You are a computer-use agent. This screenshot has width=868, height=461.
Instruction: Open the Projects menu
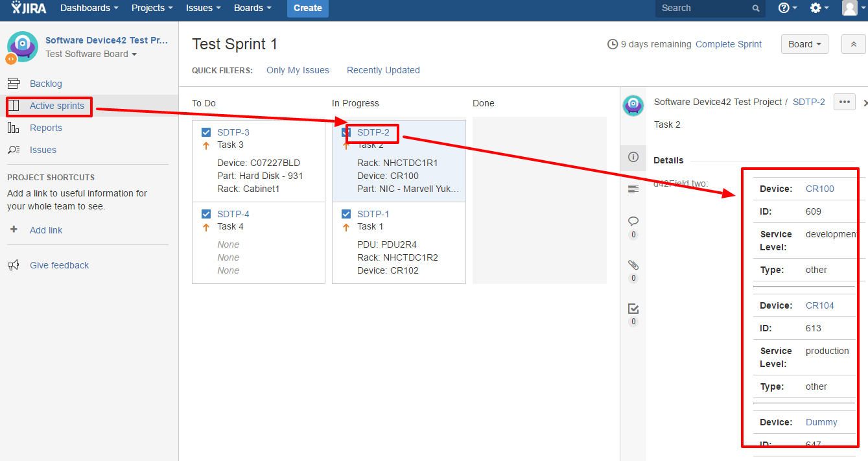(x=152, y=8)
